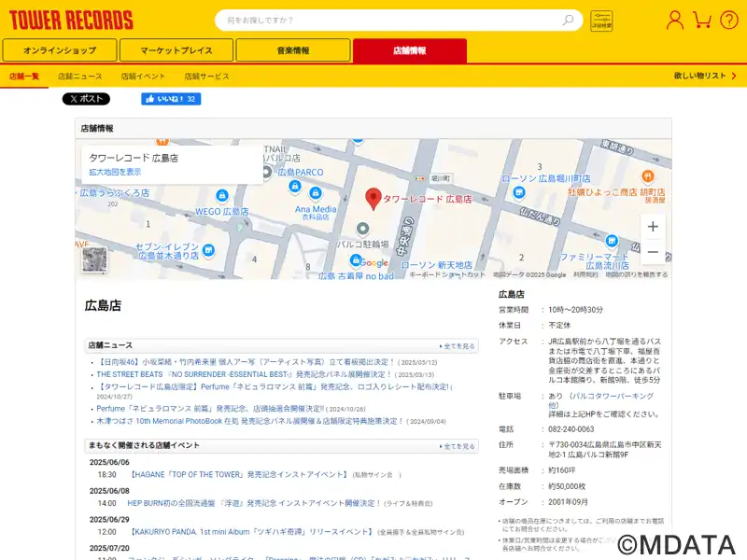This screenshot has height=560, width=747.
Task: Open タワーレコード広島店限定 Perfume receipt news
Action: tap(274, 386)
